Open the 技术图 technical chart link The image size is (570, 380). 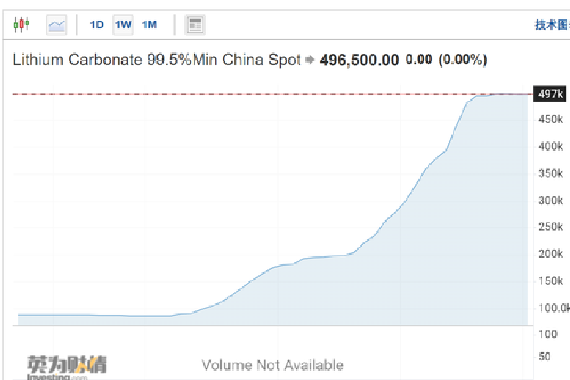[552, 25]
